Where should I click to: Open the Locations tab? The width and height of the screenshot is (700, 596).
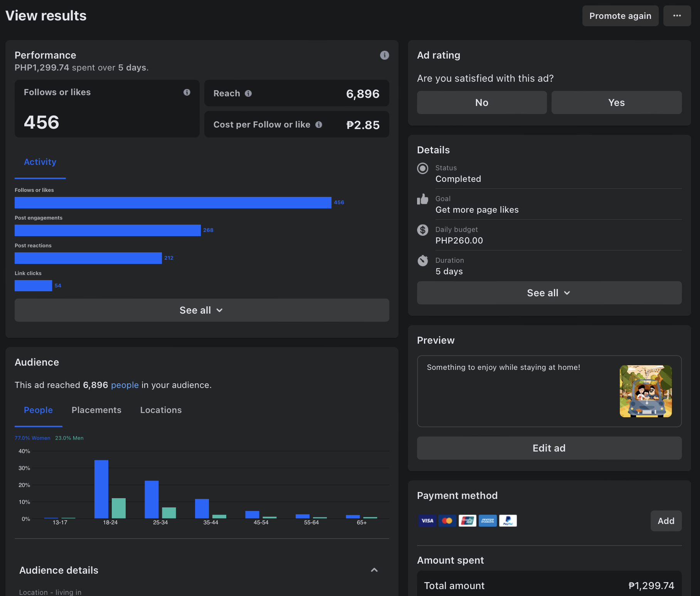(x=161, y=410)
